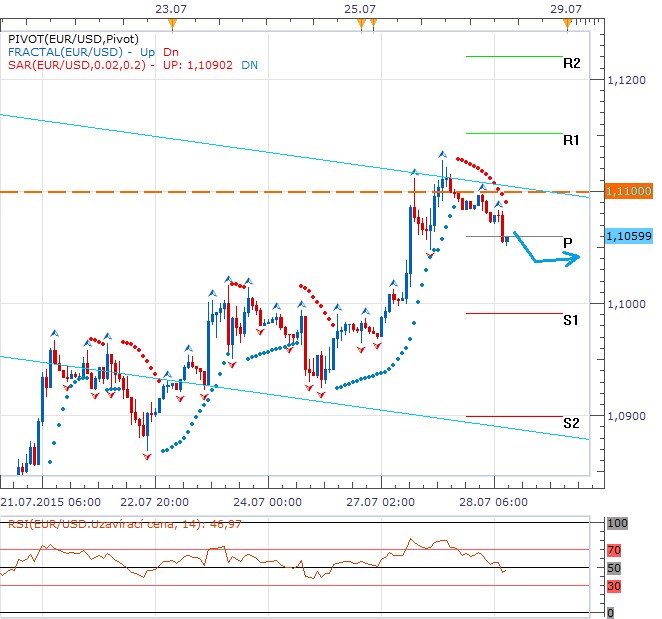Image resolution: width=662 pixels, height=619 pixels.
Task: Click the 1,1000 price axis label
Action: click(626, 304)
